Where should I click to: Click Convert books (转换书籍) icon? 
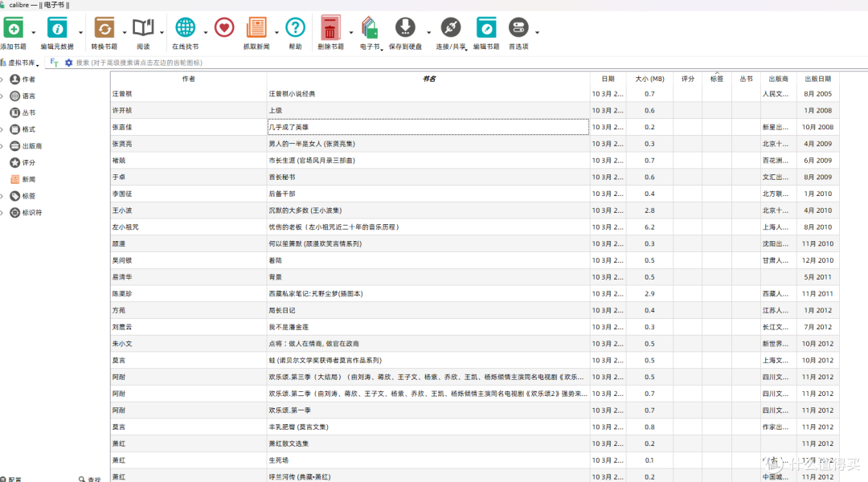click(104, 28)
